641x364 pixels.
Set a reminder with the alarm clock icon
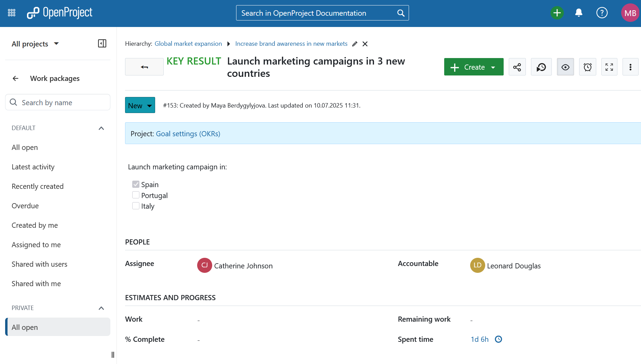[x=587, y=67]
